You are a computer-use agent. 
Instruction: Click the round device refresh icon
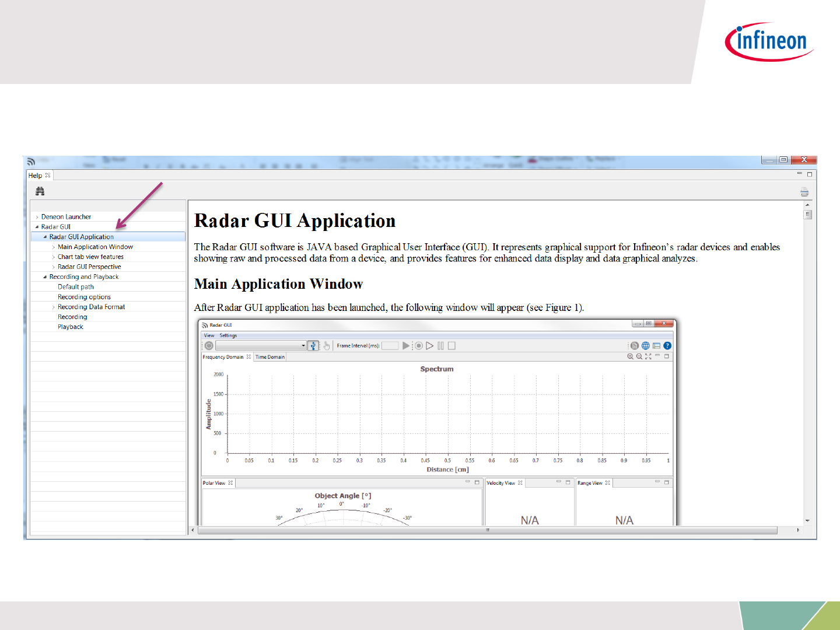[209, 346]
